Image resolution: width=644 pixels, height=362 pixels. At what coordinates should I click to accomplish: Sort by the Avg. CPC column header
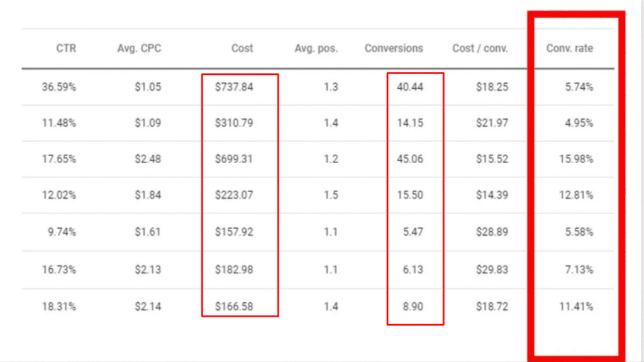point(139,48)
